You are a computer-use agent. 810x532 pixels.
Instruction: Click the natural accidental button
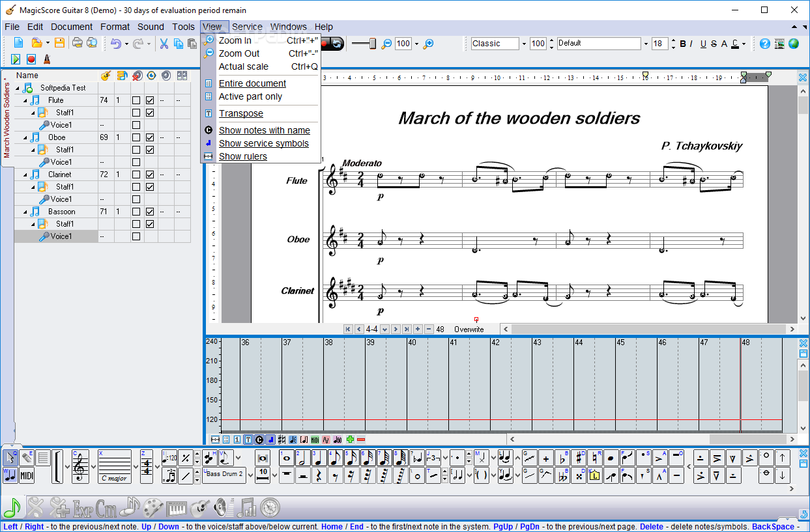[x=595, y=458]
